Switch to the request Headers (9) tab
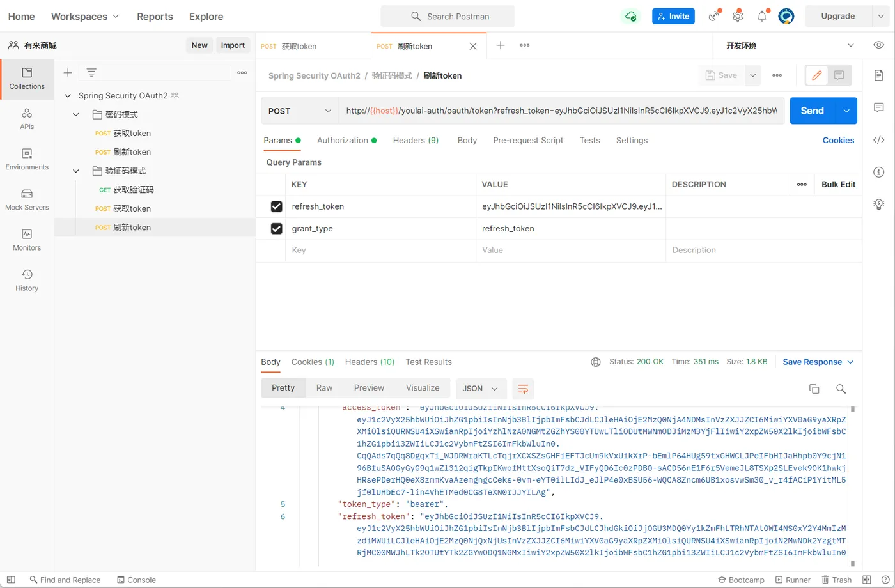895x588 pixels. click(416, 140)
